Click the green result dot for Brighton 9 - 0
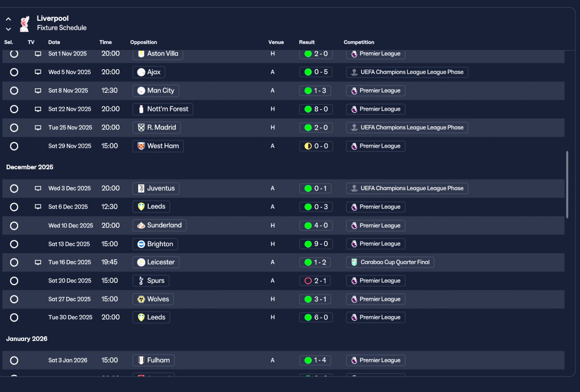Screen dimensions: 580x392 (308, 244)
